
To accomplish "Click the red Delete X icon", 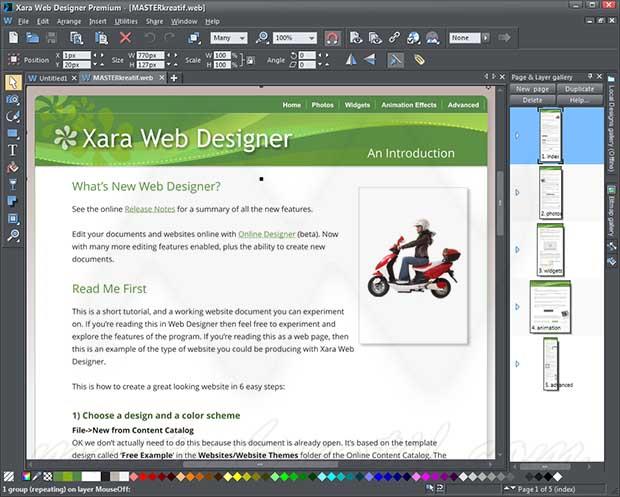I will tap(125, 38).
